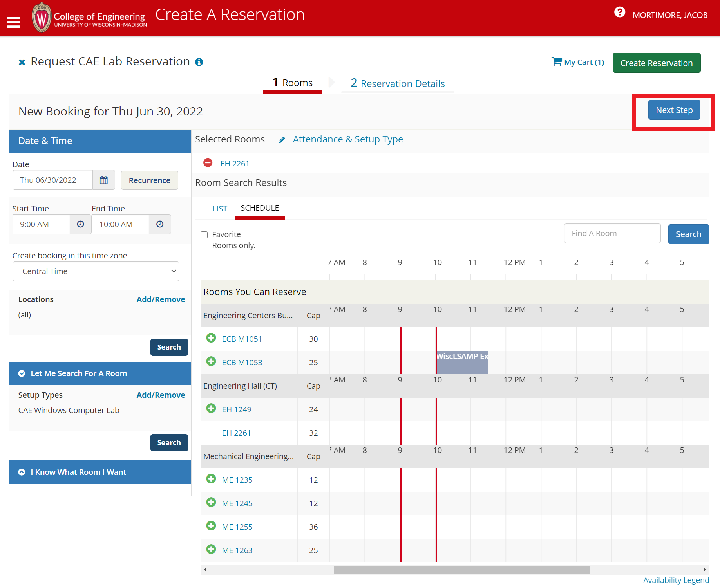
Task: Click user name MORTIMORE, JACOB
Action: [x=670, y=15]
